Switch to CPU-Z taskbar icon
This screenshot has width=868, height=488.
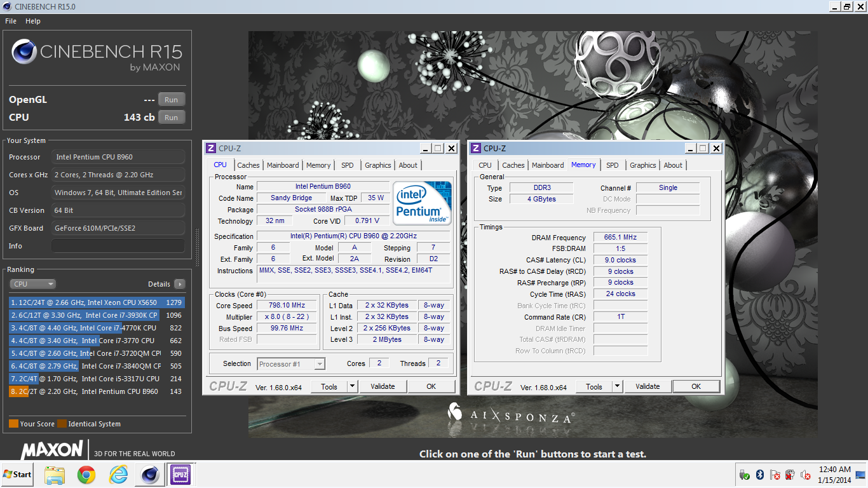[180, 474]
